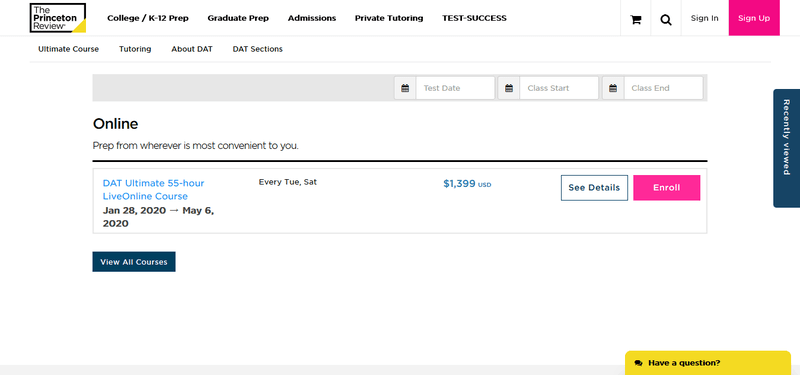
Task: Click the search magnifier icon
Action: [x=665, y=19]
